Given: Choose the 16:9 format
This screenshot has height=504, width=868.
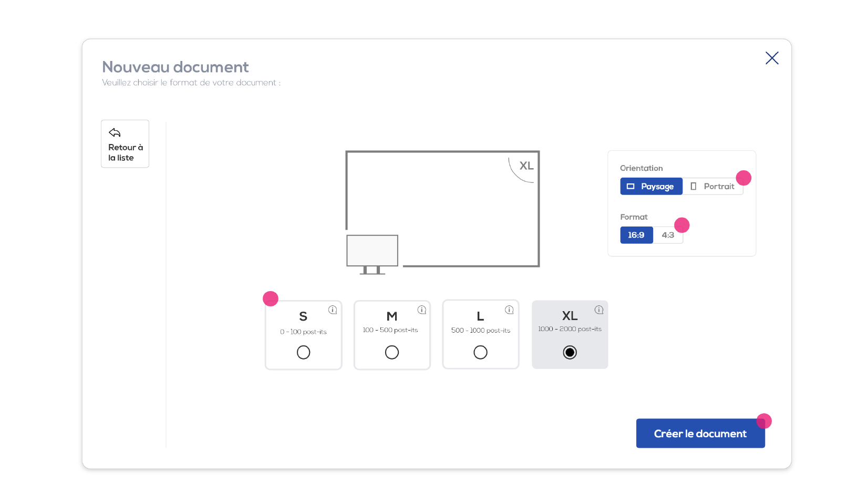Looking at the screenshot, I should tap(637, 235).
